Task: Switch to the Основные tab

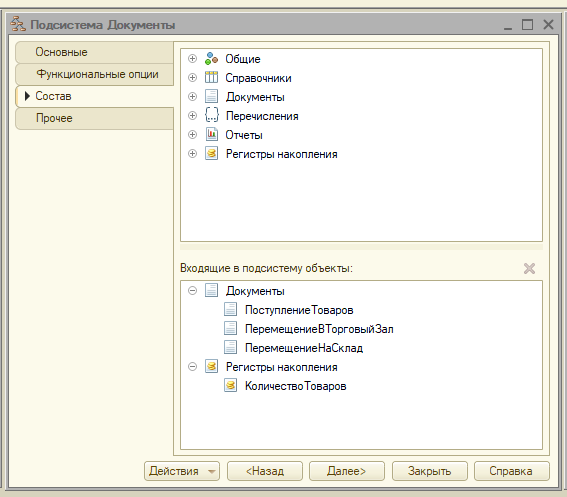Action: click(95, 52)
